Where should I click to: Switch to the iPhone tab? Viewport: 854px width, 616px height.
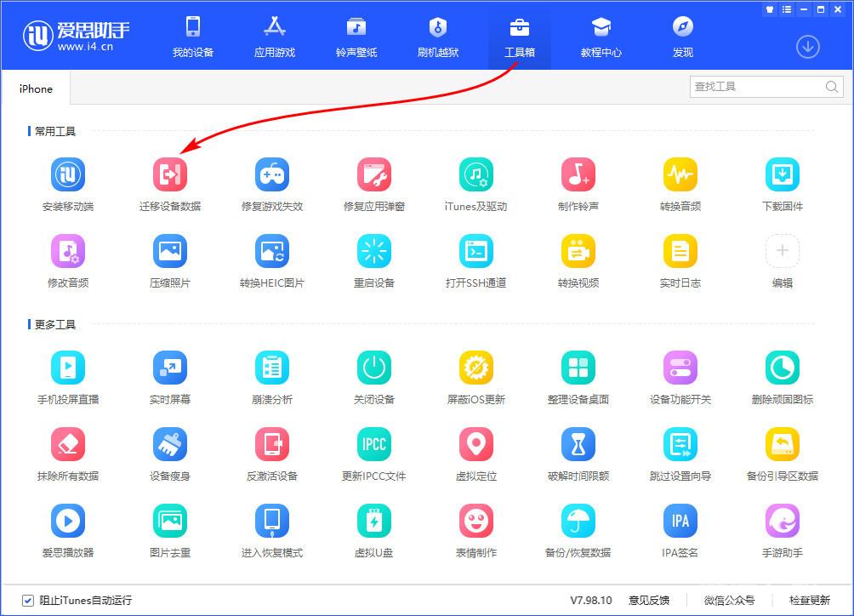click(x=35, y=88)
